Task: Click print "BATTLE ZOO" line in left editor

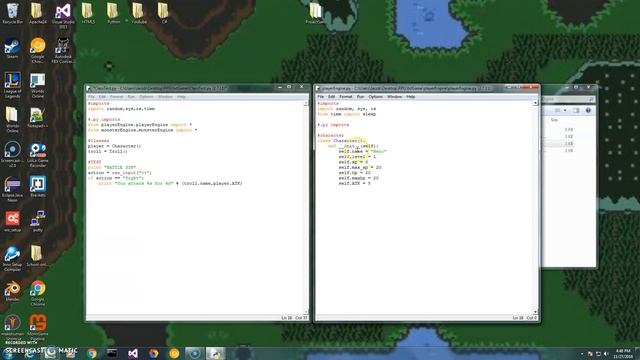Action: click(112, 167)
